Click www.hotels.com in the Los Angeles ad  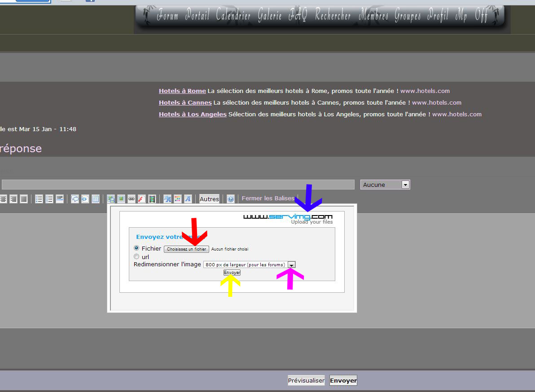(x=457, y=114)
